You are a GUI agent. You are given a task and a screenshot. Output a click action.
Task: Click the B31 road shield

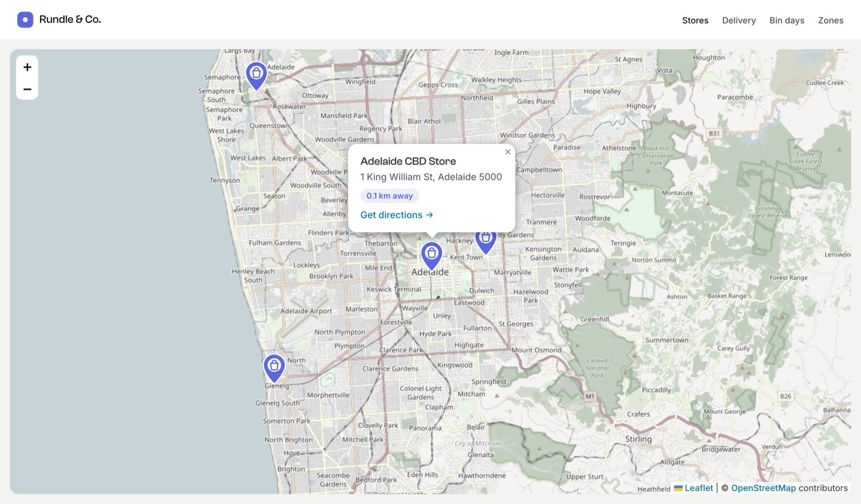(714, 133)
